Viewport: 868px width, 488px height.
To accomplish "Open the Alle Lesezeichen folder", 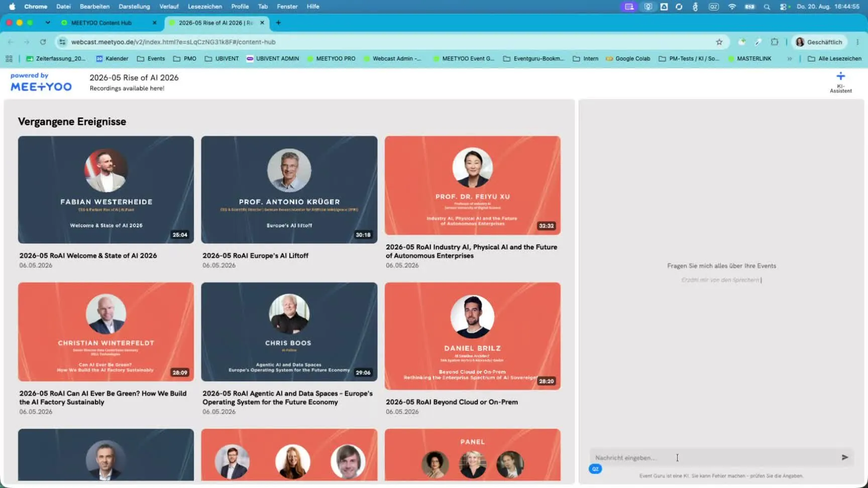I will [x=834, y=59].
